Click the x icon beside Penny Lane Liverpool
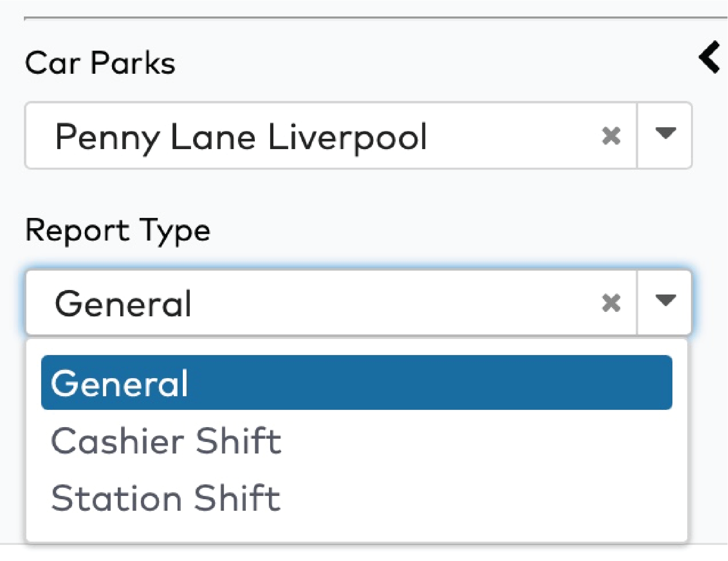 tap(612, 135)
